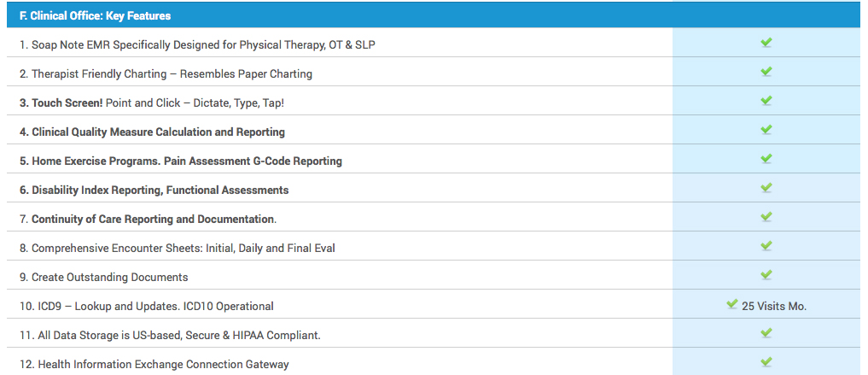868x375 pixels.
Task: Click the checkmark for HIPAA Compliant data storage
Action: click(x=766, y=333)
